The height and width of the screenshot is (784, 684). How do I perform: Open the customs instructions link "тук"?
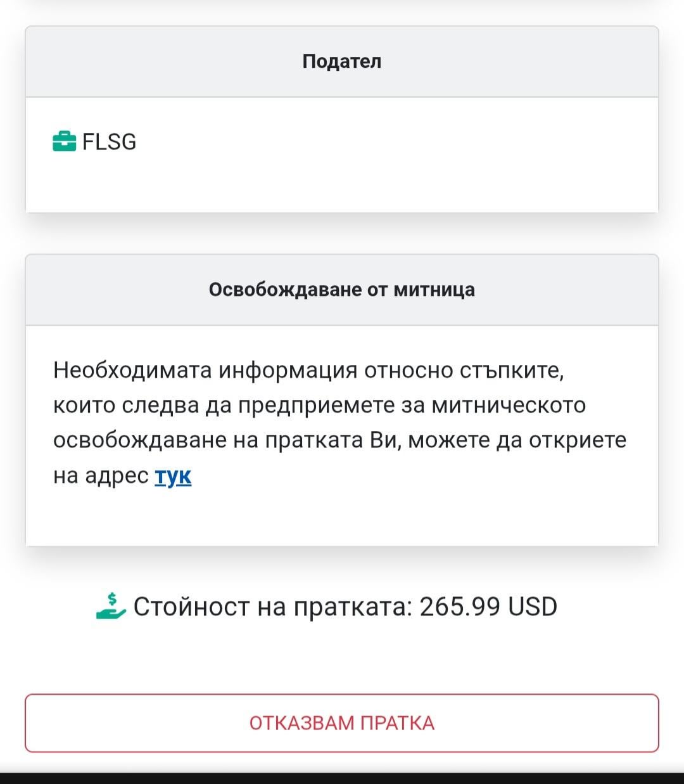(x=173, y=475)
